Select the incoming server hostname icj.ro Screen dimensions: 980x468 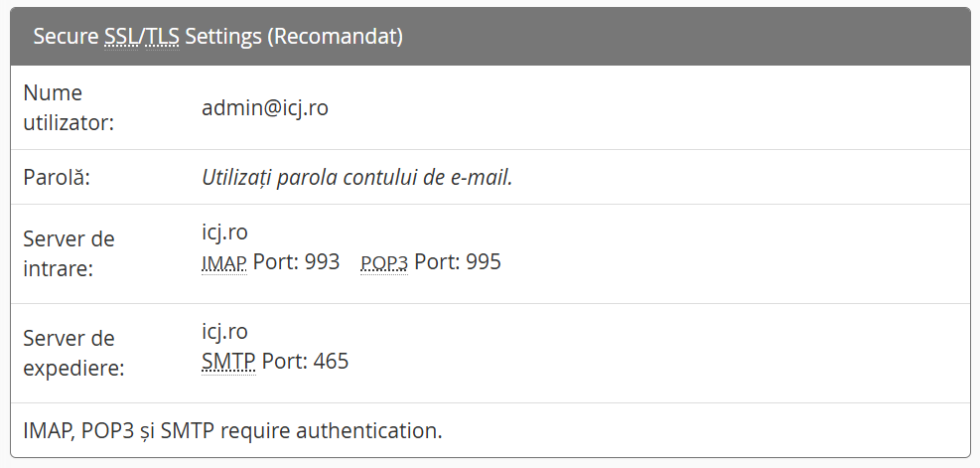point(224,233)
